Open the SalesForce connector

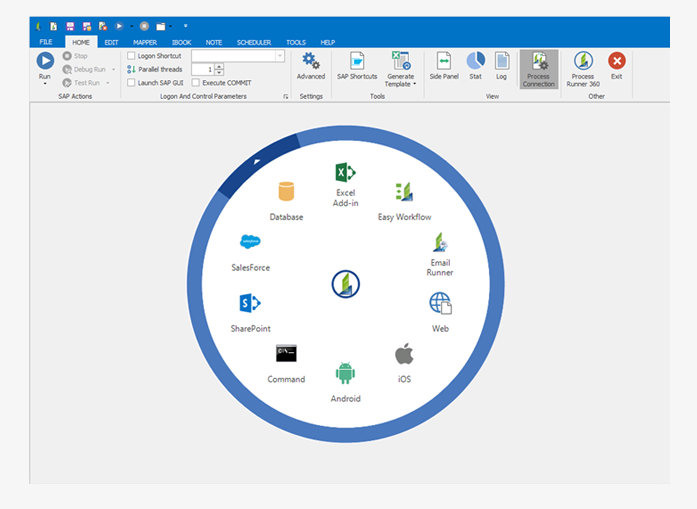pos(250,252)
